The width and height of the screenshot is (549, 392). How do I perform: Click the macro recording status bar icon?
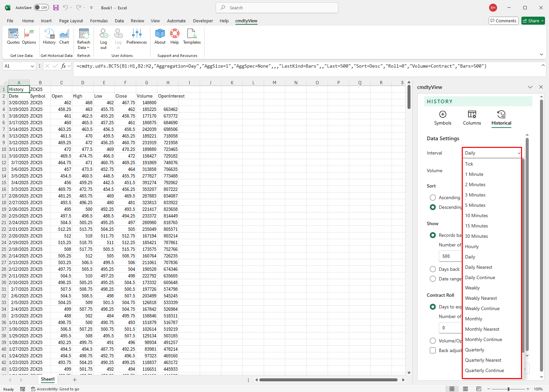coord(23,389)
